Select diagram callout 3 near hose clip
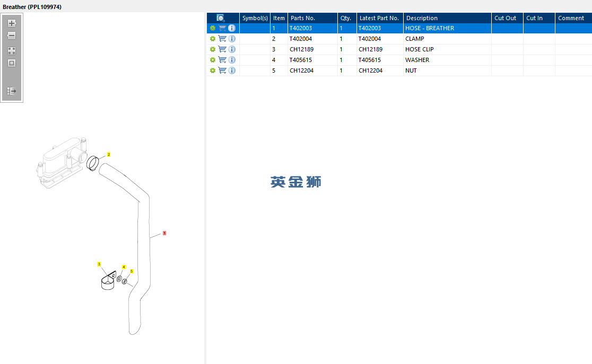 click(99, 264)
